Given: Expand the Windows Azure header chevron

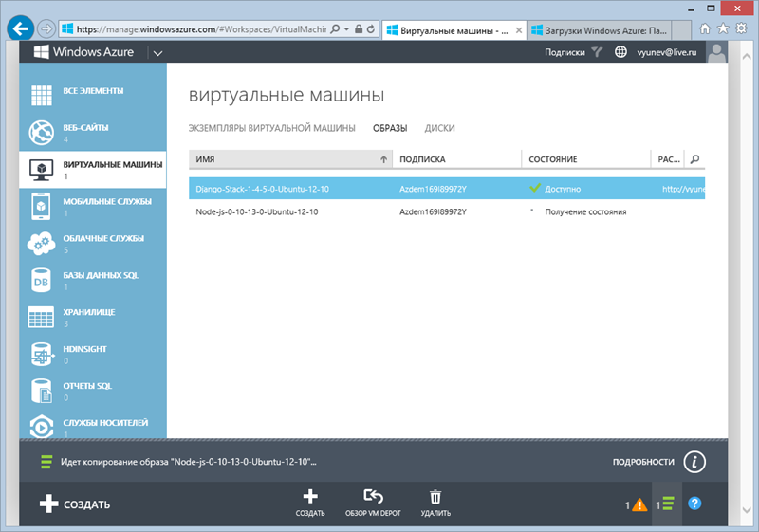Looking at the screenshot, I should 157,53.
